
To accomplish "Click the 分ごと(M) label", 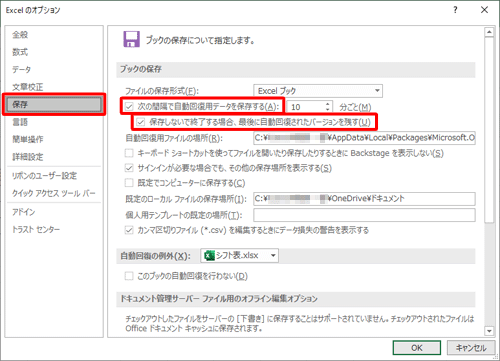I will (x=355, y=107).
